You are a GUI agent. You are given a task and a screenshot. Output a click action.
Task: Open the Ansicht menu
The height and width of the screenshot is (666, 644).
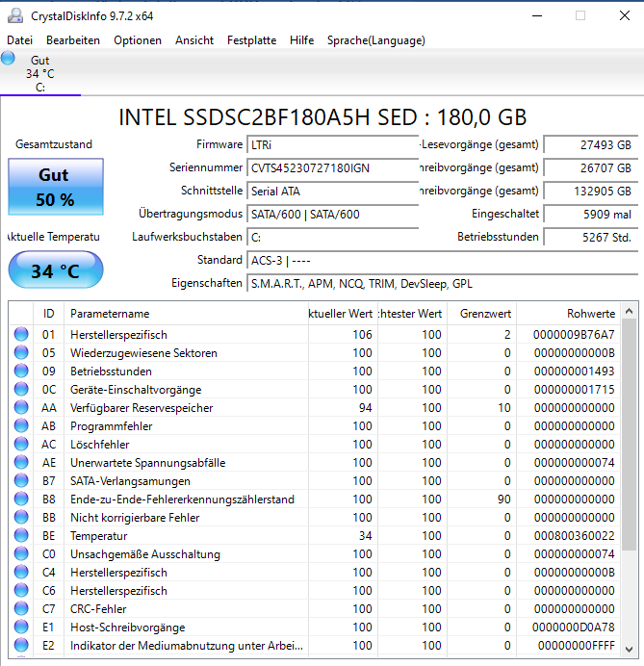point(194,40)
